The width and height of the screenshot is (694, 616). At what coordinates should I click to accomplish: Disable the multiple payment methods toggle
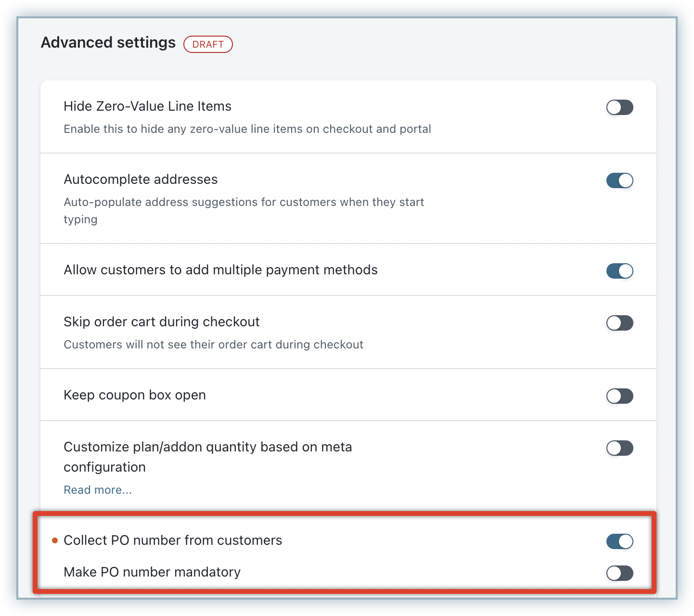(x=619, y=271)
